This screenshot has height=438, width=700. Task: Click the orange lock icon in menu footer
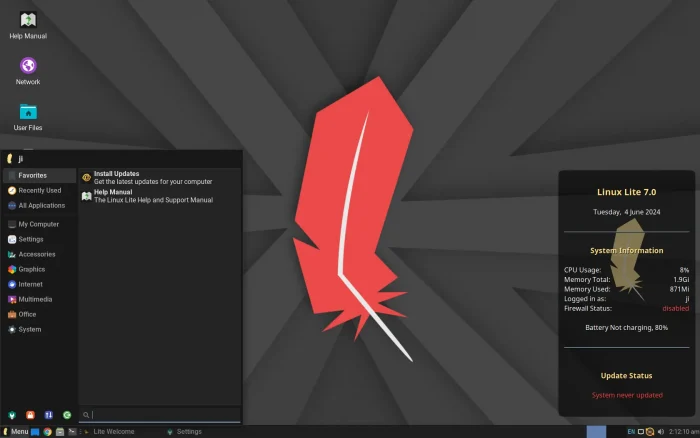(31, 414)
